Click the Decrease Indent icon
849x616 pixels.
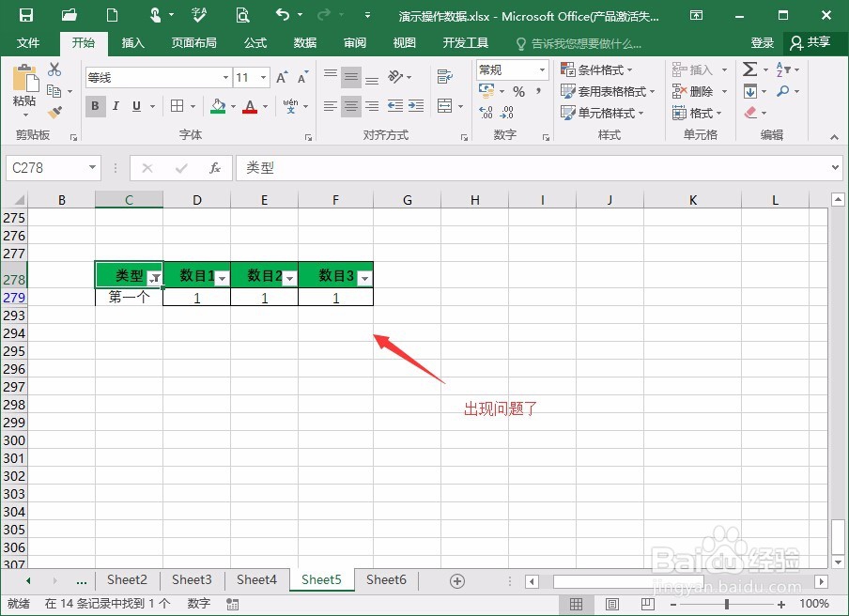395,105
